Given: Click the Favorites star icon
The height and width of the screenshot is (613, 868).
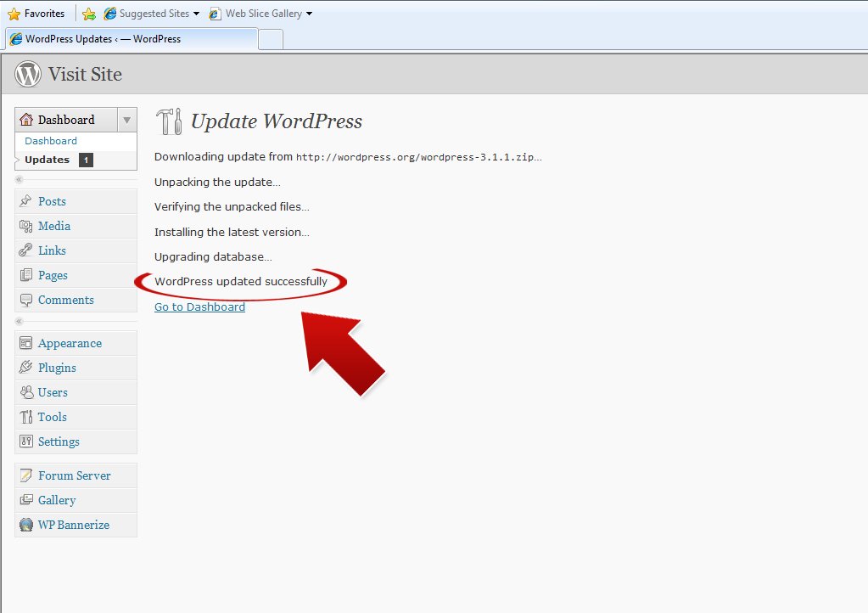Looking at the screenshot, I should point(14,14).
